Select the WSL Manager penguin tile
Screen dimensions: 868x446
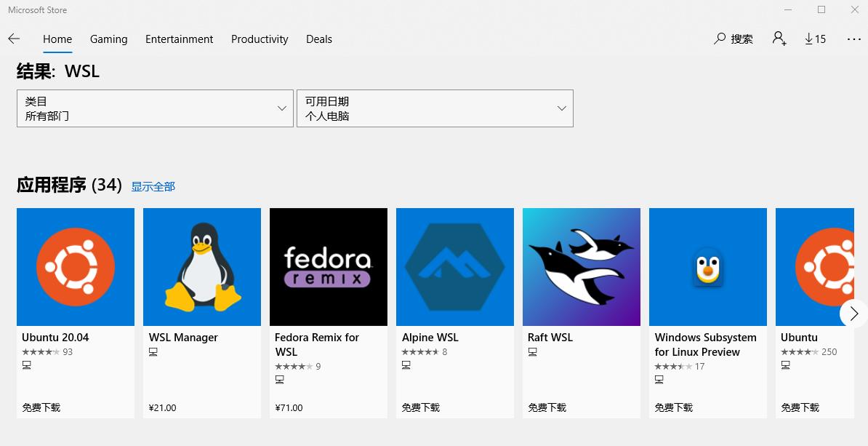click(x=201, y=266)
